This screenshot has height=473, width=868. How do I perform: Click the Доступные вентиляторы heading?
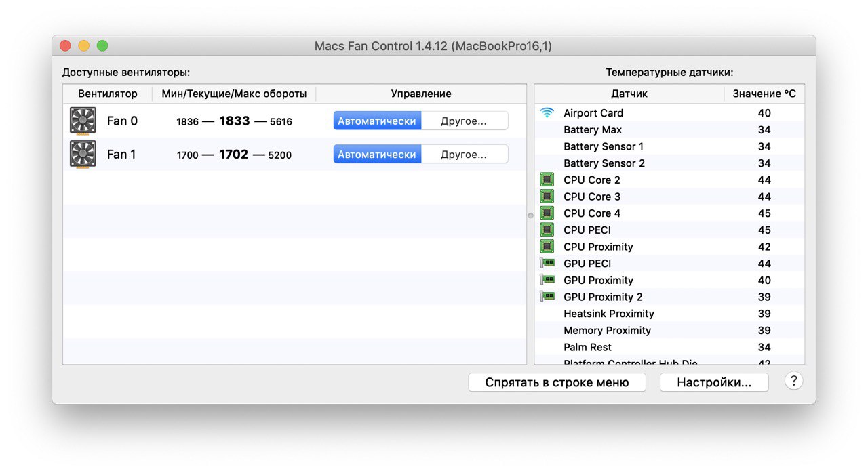point(126,72)
